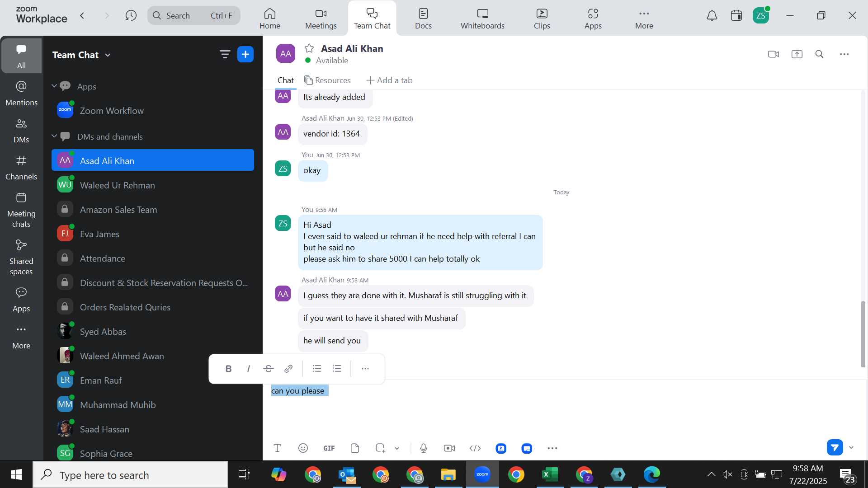Open the Meetings tab
The width and height of the screenshot is (868, 488).
coord(321,19)
